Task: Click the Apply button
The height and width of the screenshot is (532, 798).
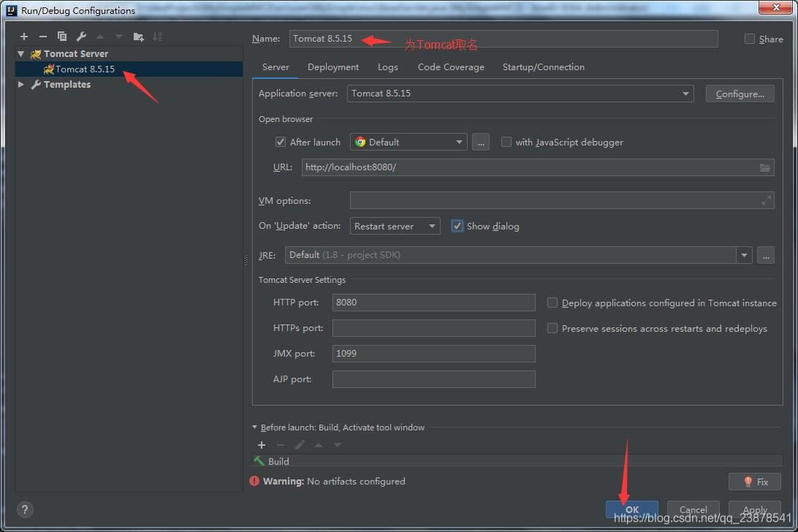Action: coord(755,509)
